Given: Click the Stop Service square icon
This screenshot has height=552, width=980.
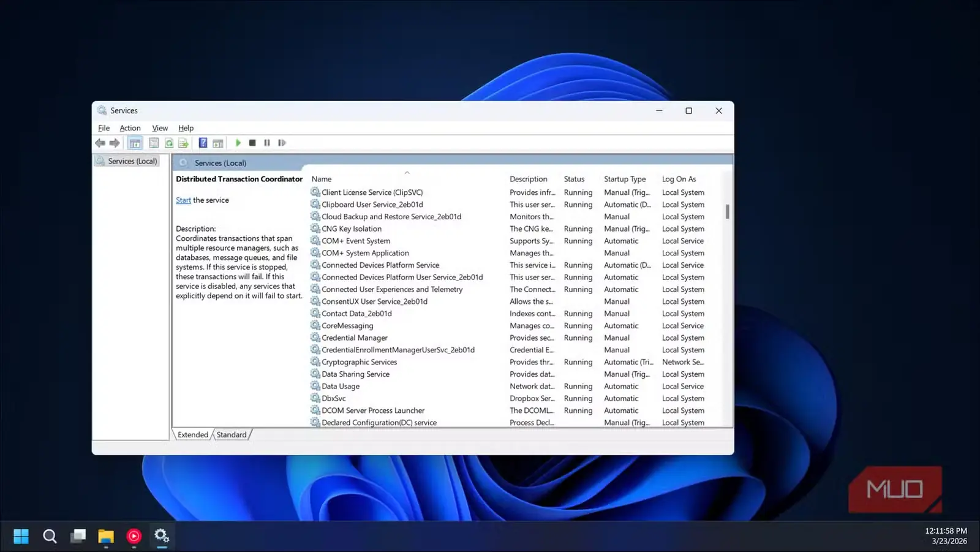Looking at the screenshot, I should pyautogui.click(x=252, y=143).
